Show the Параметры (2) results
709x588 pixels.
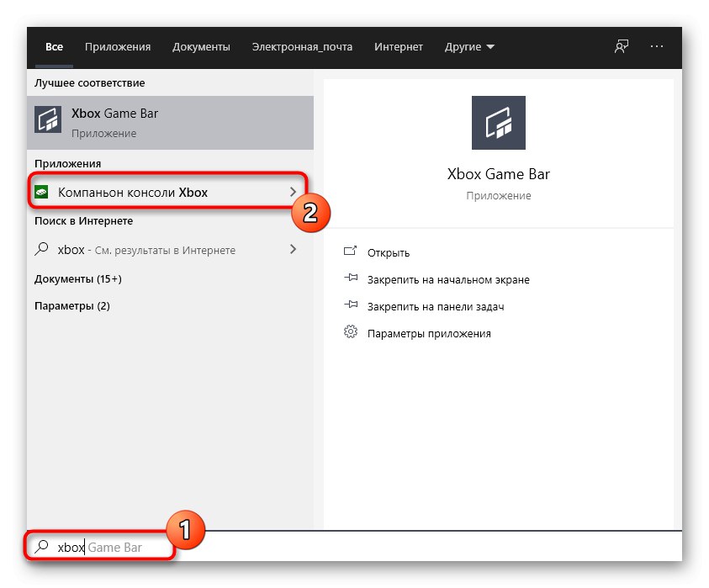point(72,306)
